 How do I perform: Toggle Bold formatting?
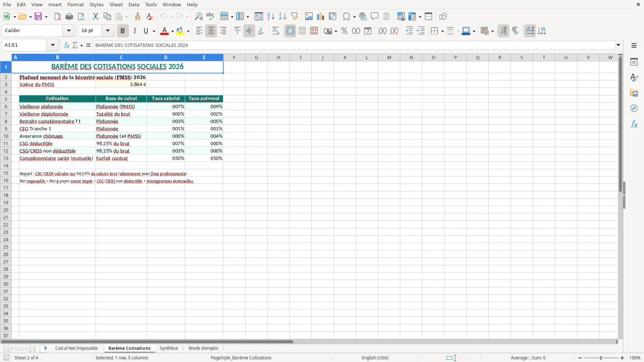122,31
